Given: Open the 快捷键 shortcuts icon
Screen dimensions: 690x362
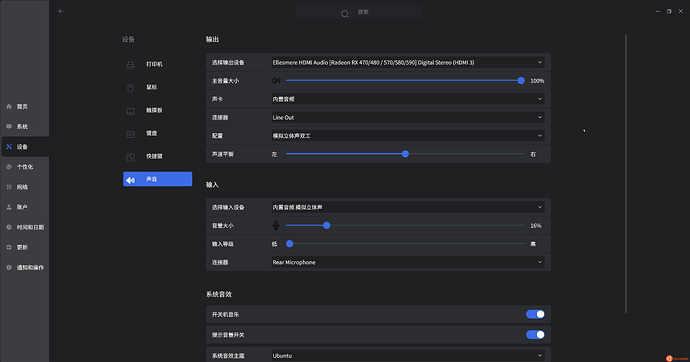Looking at the screenshot, I should (130, 157).
